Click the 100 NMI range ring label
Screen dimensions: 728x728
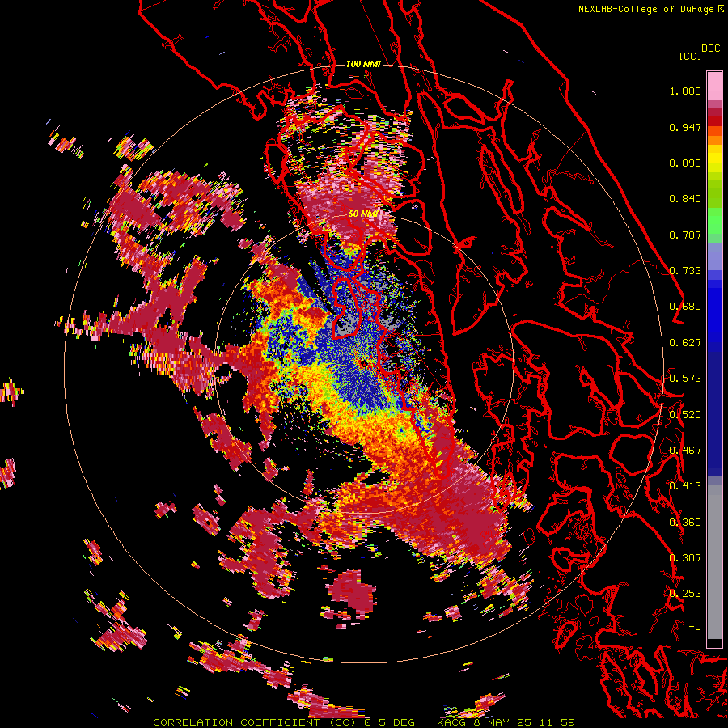pos(363,64)
